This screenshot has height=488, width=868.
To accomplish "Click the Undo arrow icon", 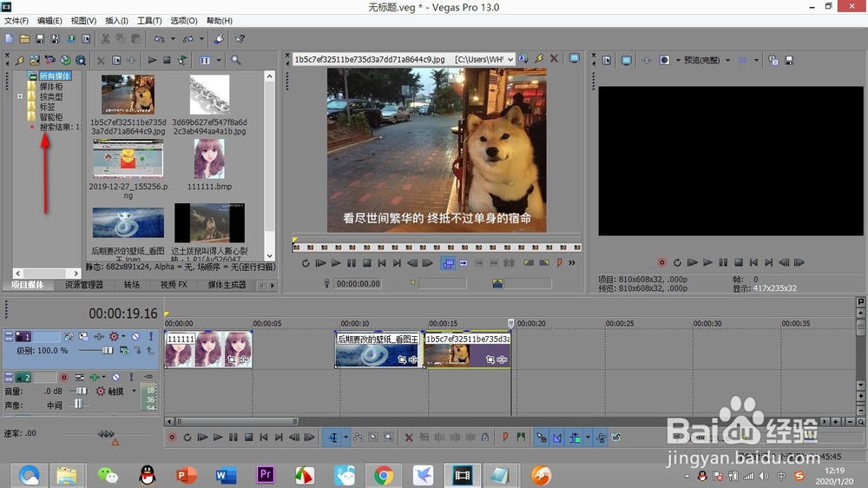I will click(160, 39).
